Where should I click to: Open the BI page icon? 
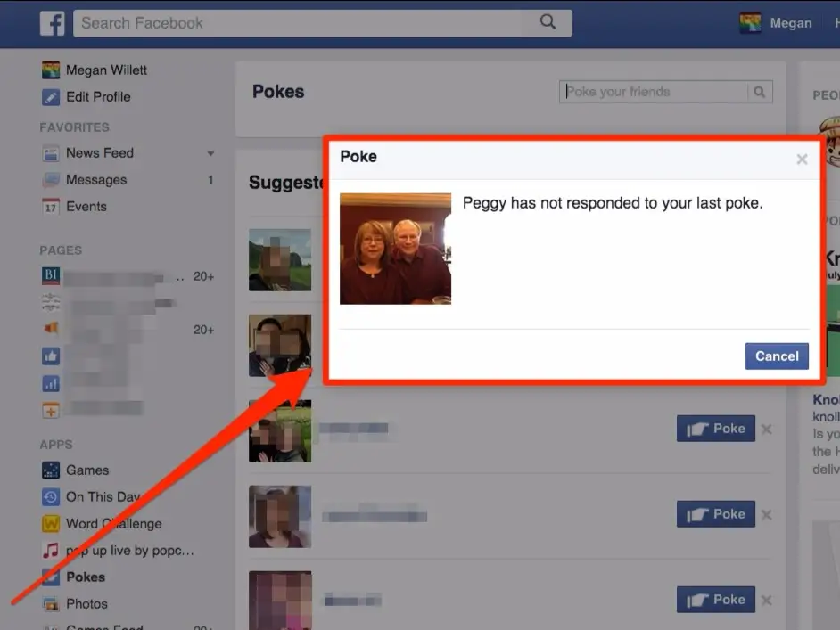point(51,275)
